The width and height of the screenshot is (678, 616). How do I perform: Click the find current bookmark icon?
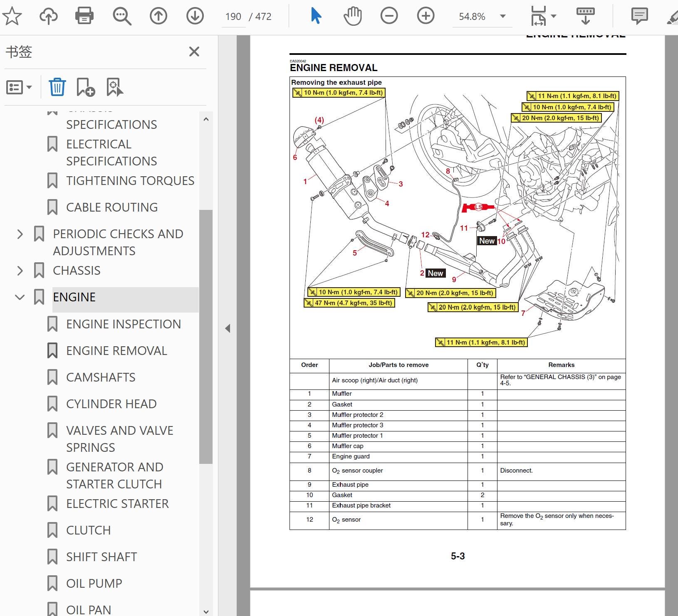pos(114,87)
